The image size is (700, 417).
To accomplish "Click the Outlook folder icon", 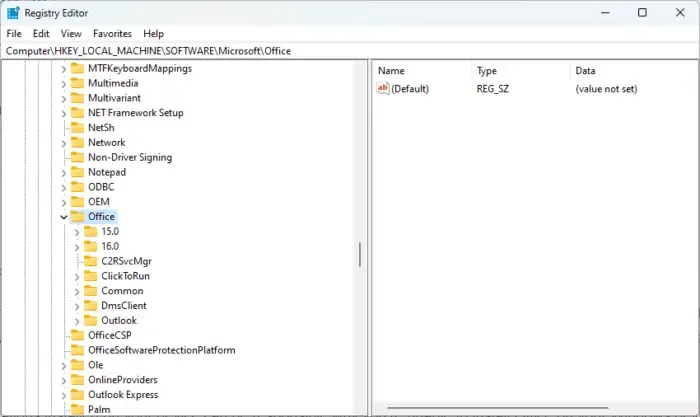I will coord(91,320).
